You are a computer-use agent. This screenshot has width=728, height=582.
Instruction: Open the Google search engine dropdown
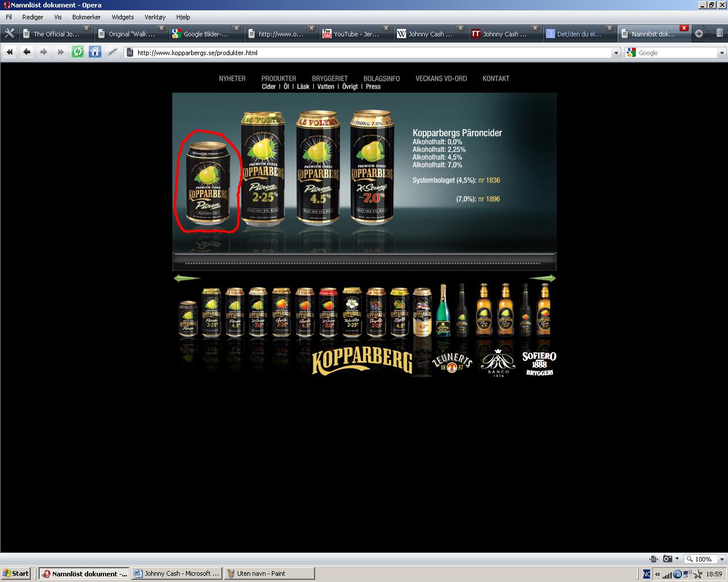(722, 53)
